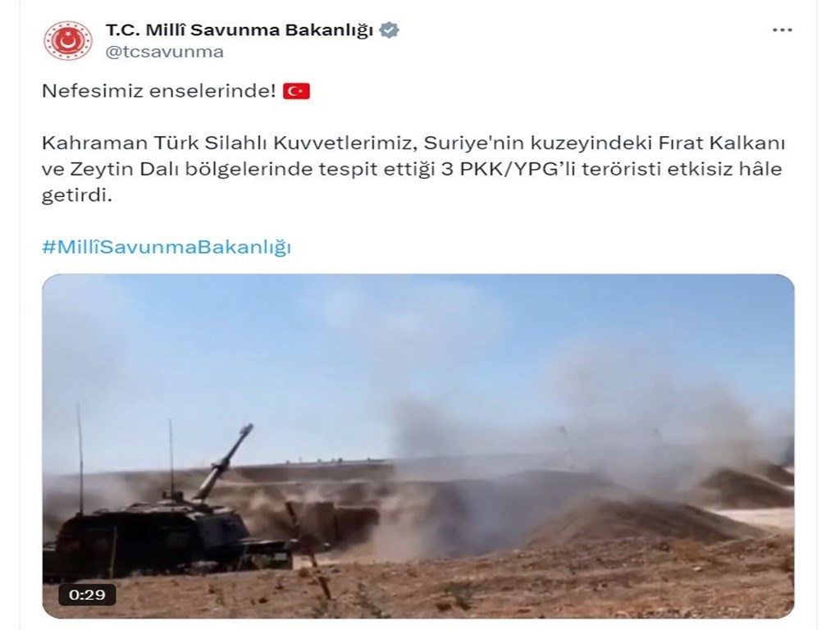Click the "Zeytin Dalı" phrase

[126, 169]
